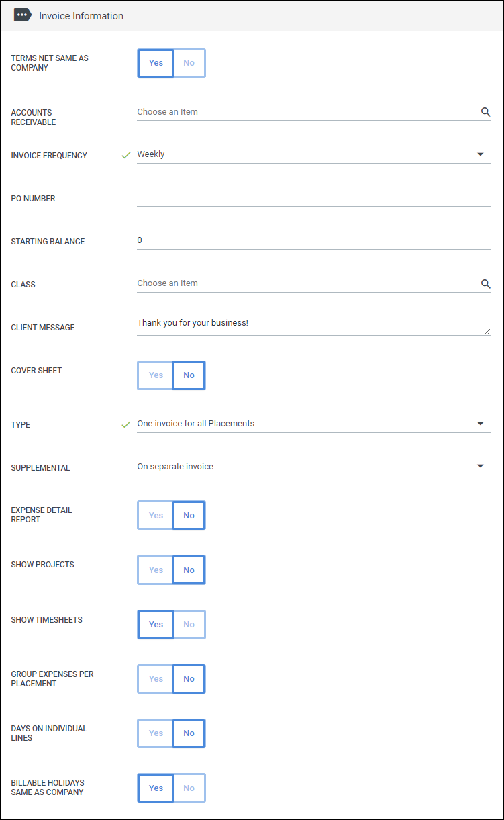Turn on Expense Detail Report with Yes

pos(156,516)
